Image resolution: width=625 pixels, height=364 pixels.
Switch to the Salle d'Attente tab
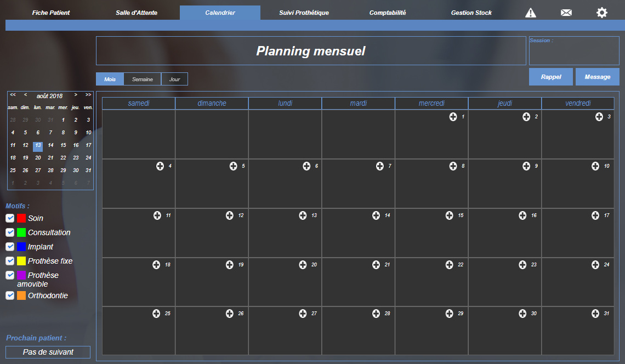point(137,13)
